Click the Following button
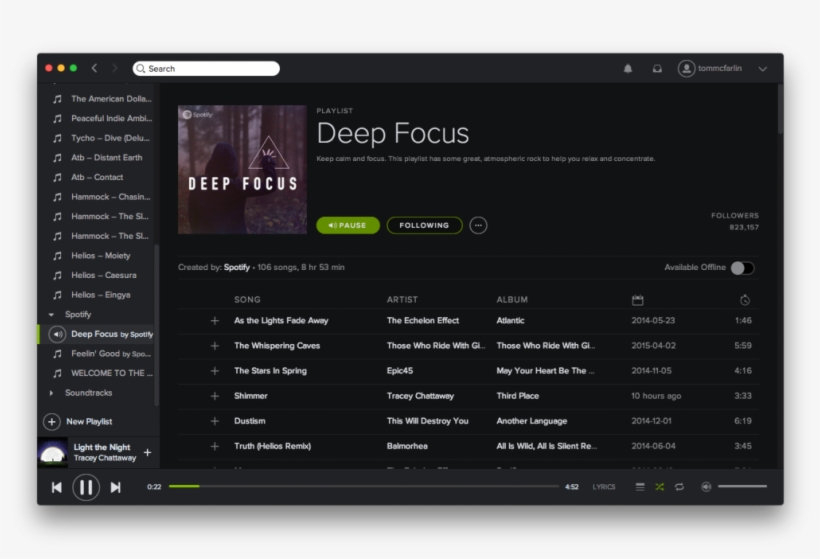 click(424, 225)
